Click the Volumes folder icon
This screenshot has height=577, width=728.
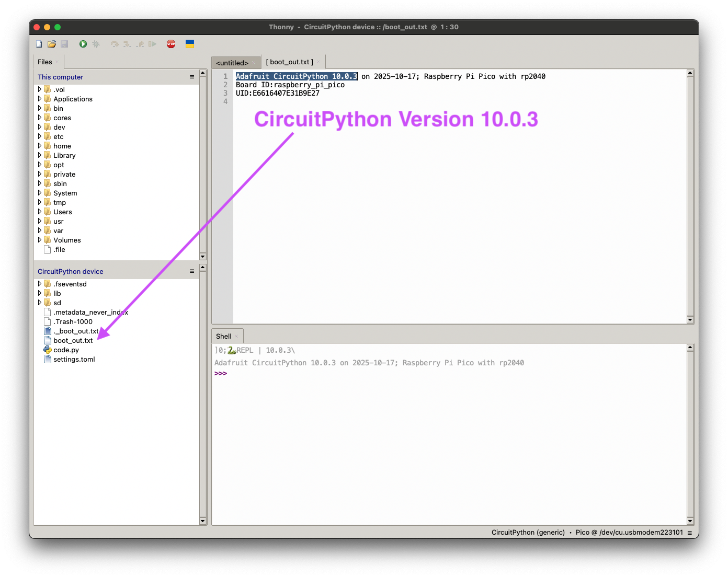(48, 240)
